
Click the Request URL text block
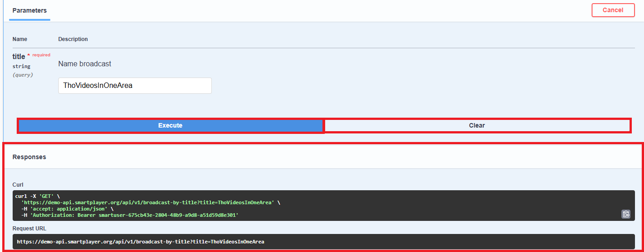(x=140, y=242)
